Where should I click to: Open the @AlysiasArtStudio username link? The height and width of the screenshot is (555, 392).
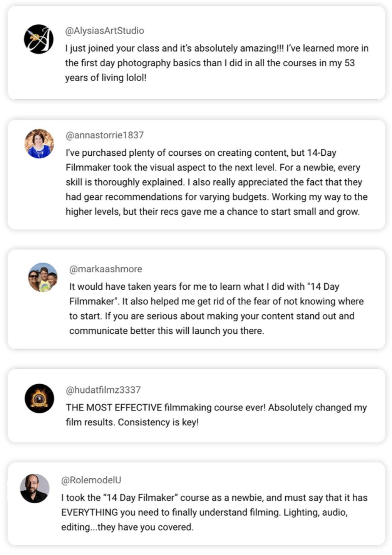click(x=105, y=31)
